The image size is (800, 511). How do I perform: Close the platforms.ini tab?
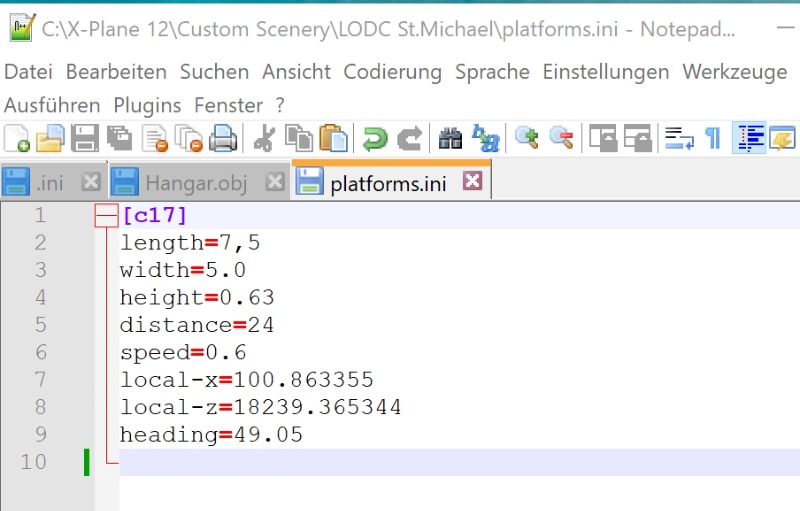click(x=472, y=181)
